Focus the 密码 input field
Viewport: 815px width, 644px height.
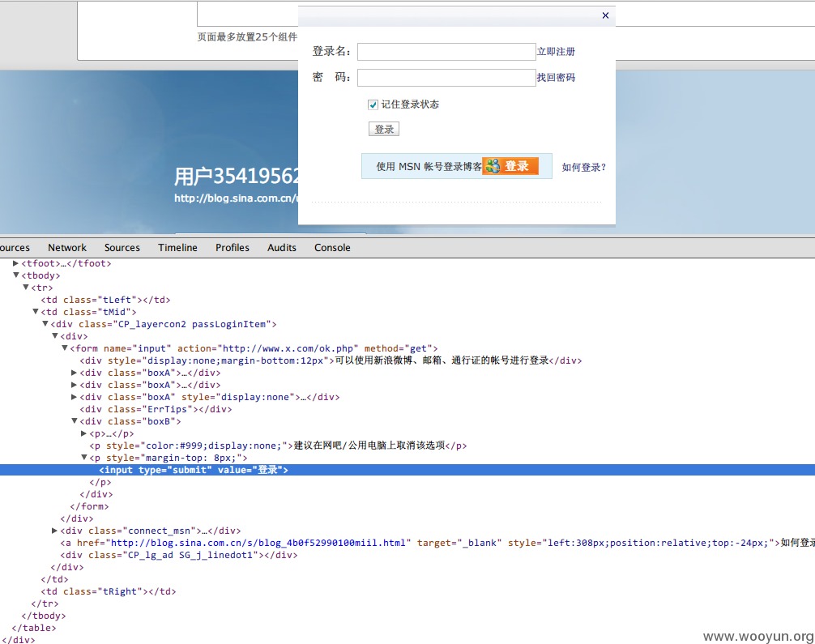coord(446,78)
